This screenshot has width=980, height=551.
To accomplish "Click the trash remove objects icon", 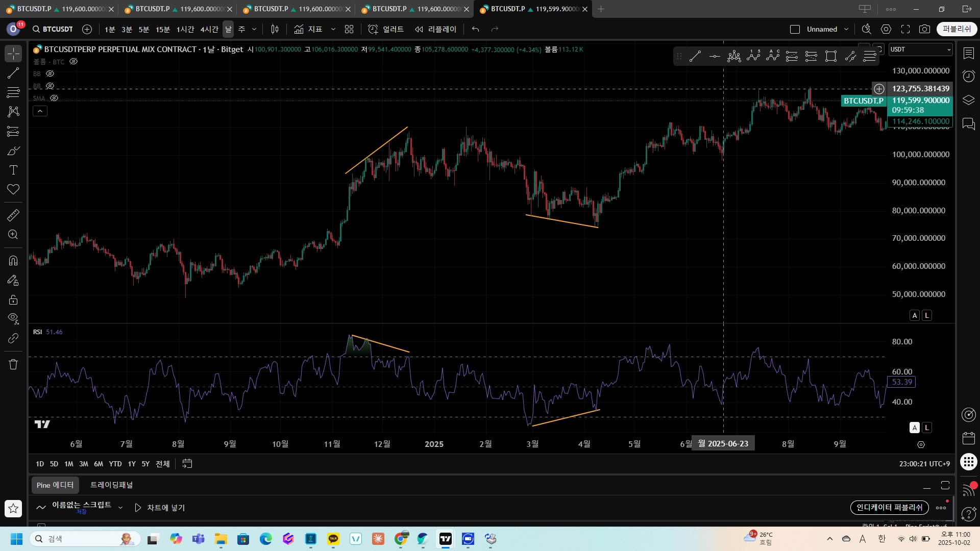I will pos(13,364).
